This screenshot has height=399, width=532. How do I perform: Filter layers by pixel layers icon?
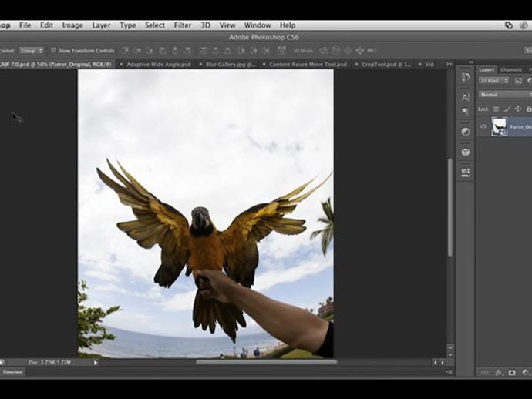coord(518,81)
